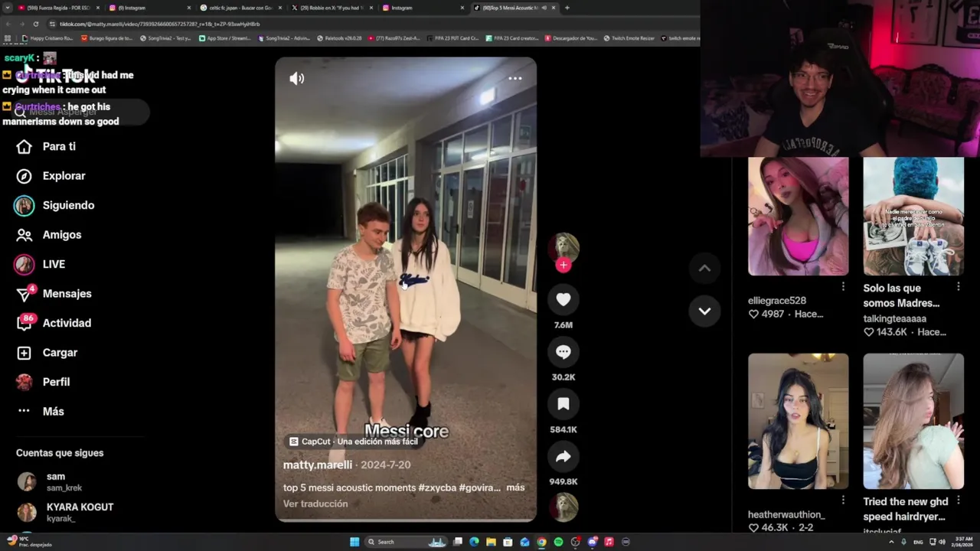Screen dimensions: 980x551
Task: Open options dots for heatherwauthion_ video
Action: [x=843, y=500]
